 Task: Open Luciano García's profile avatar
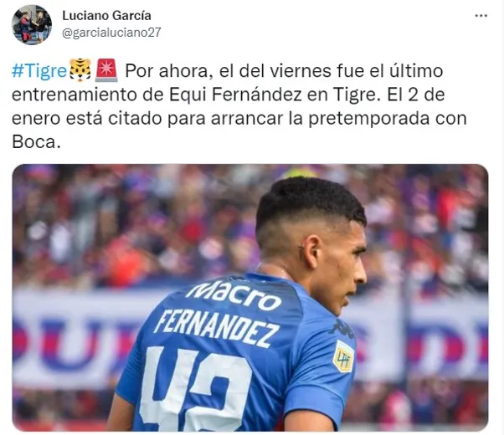[x=31, y=24]
